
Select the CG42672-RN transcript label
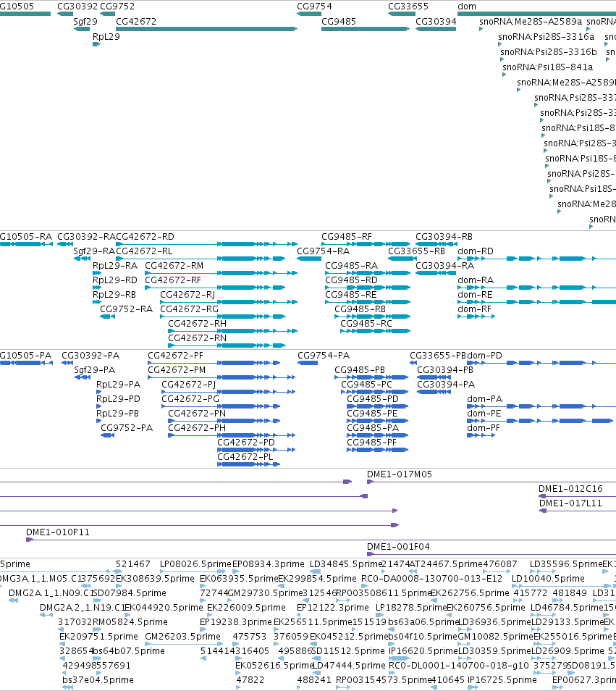198,338
